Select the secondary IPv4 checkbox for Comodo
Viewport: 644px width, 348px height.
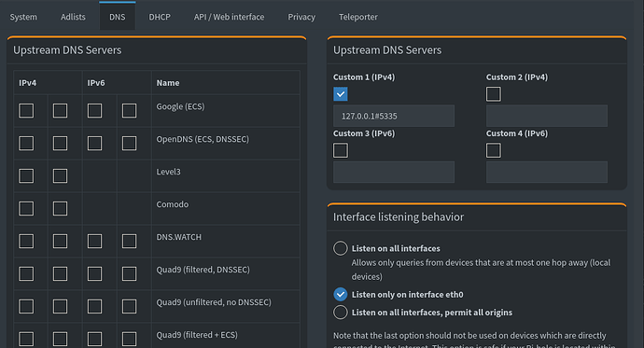(x=60, y=208)
